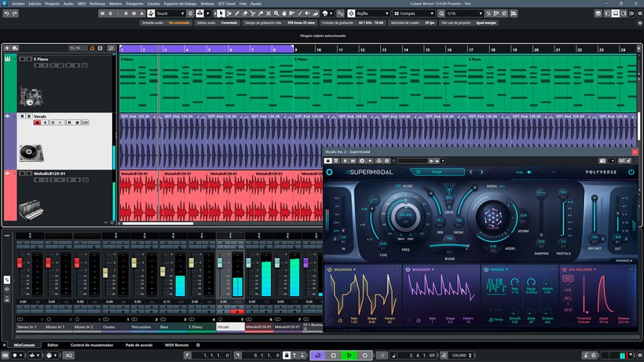The width and height of the screenshot is (644, 362).
Task: Add a new track with plus icon
Action: click(x=7, y=48)
